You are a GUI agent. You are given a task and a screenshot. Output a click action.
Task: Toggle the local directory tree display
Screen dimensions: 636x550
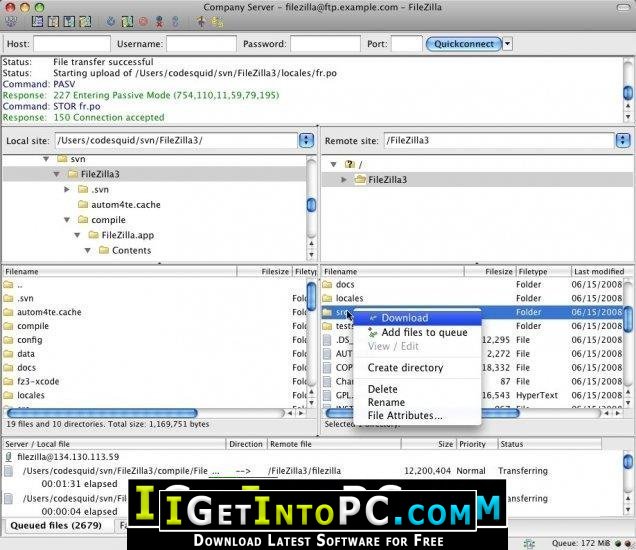coord(53,21)
